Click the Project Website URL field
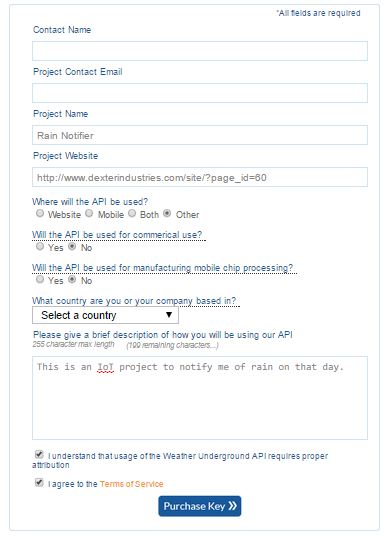 (x=200, y=177)
